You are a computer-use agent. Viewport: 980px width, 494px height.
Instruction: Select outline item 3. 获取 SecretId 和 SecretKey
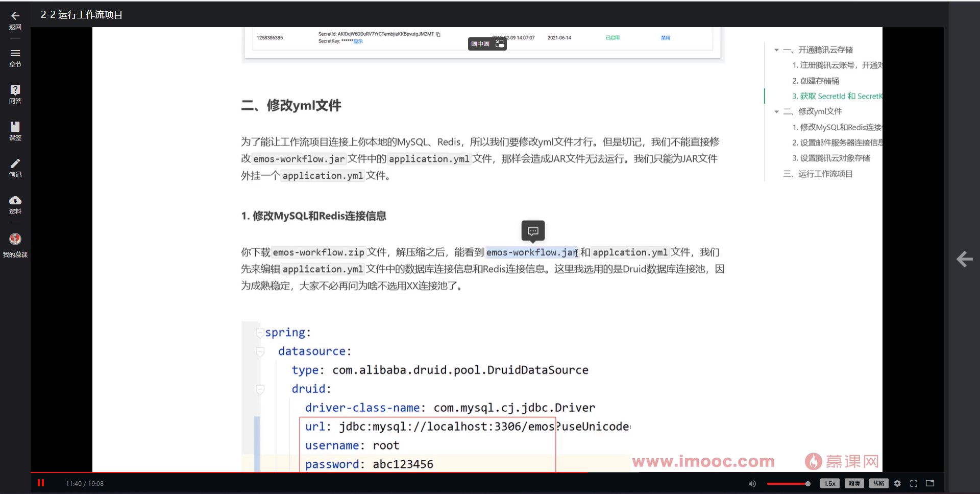tap(837, 96)
